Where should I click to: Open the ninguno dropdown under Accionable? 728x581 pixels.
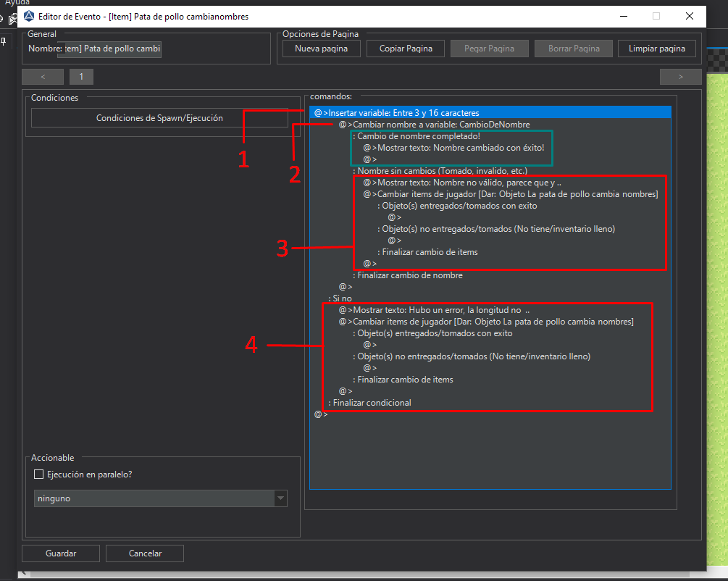tap(161, 498)
